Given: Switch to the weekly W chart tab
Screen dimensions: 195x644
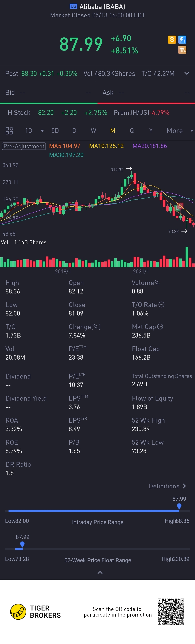Looking at the screenshot, I should [93, 131].
